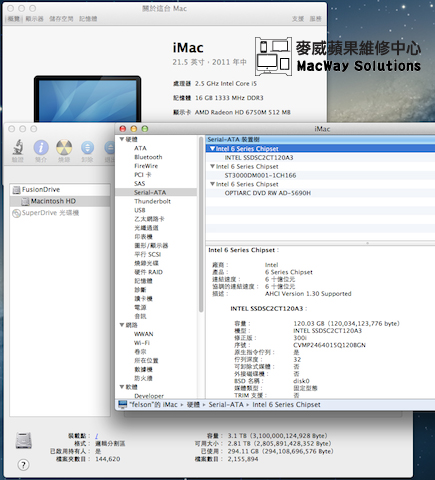The height and width of the screenshot is (480, 435).
Task: Select ST3000DM001-1CH166 device row
Action: pos(260,175)
